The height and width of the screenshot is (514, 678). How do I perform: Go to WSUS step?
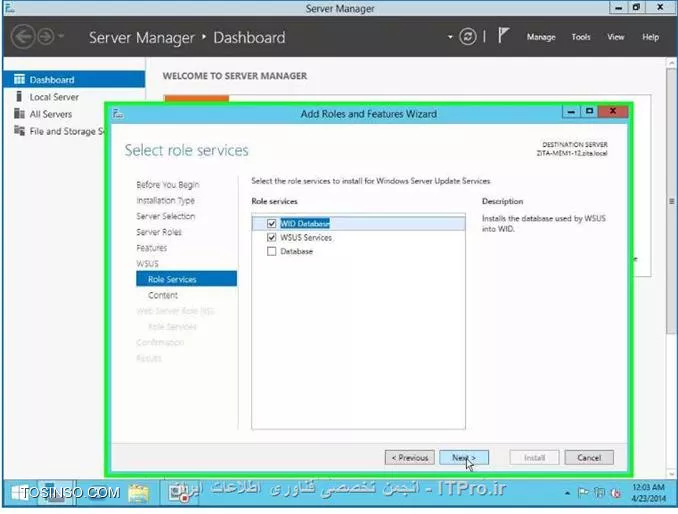(147, 264)
